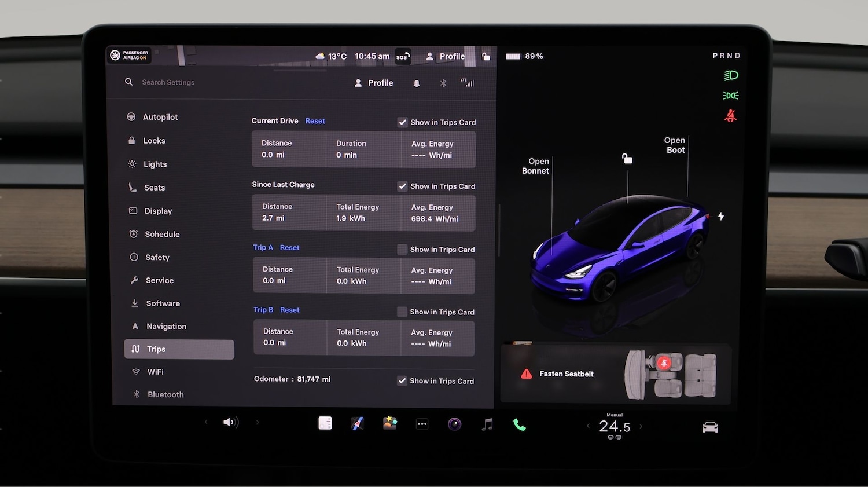Reset Trip B statistics
Image resolution: width=868 pixels, height=487 pixels.
[x=289, y=310]
